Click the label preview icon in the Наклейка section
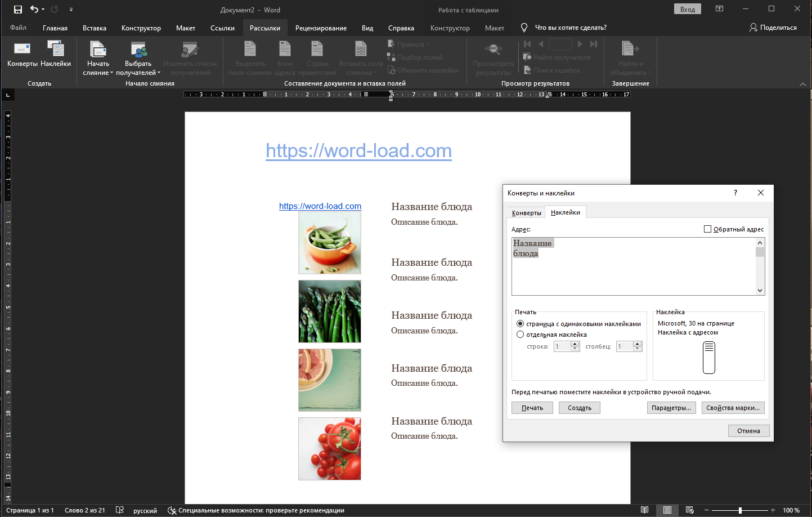This screenshot has width=812, height=517. click(x=708, y=358)
